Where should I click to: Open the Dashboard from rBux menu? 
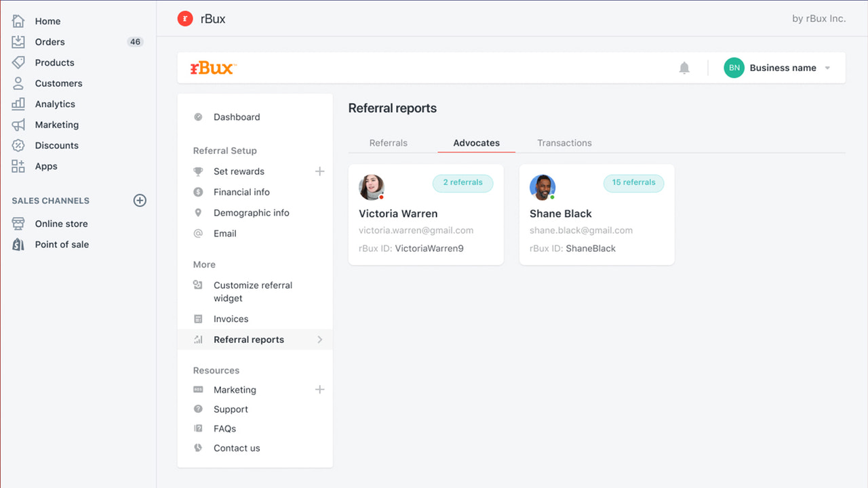click(237, 117)
